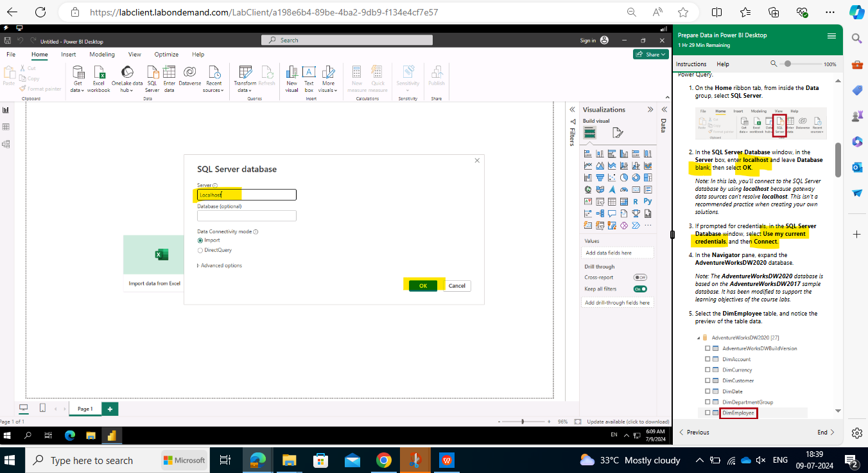
Task: Open the File menu
Action: 11,55
